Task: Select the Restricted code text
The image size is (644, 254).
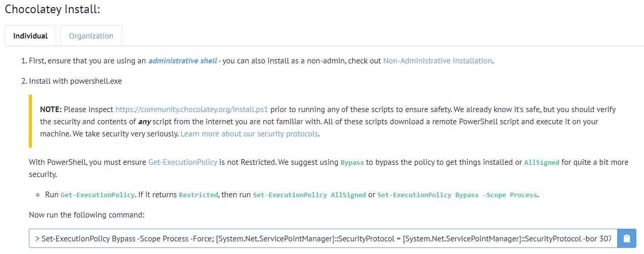Action: [x=198, y=195]
